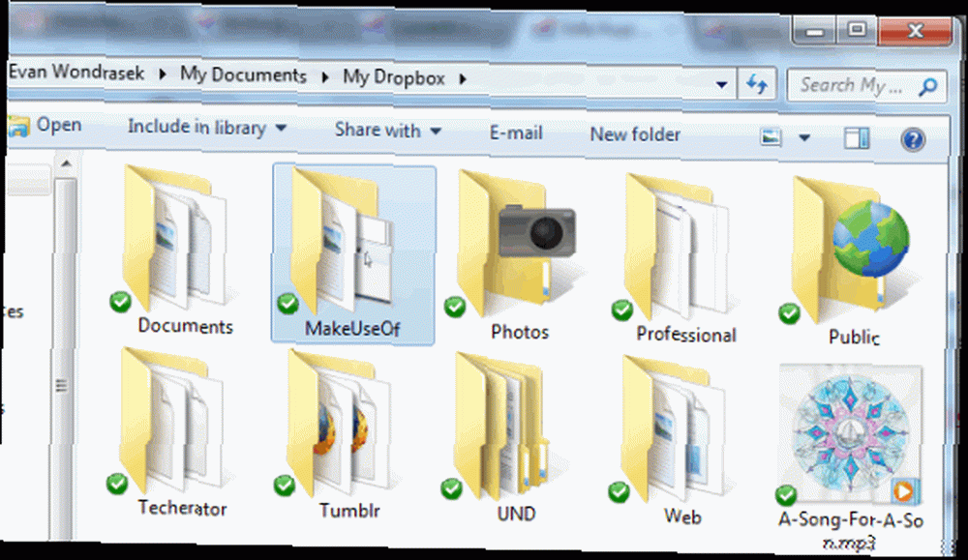The height and width of the screenshot is (560, 968).
Task: Click My Dropbox in the address bar
Action: 394,77
